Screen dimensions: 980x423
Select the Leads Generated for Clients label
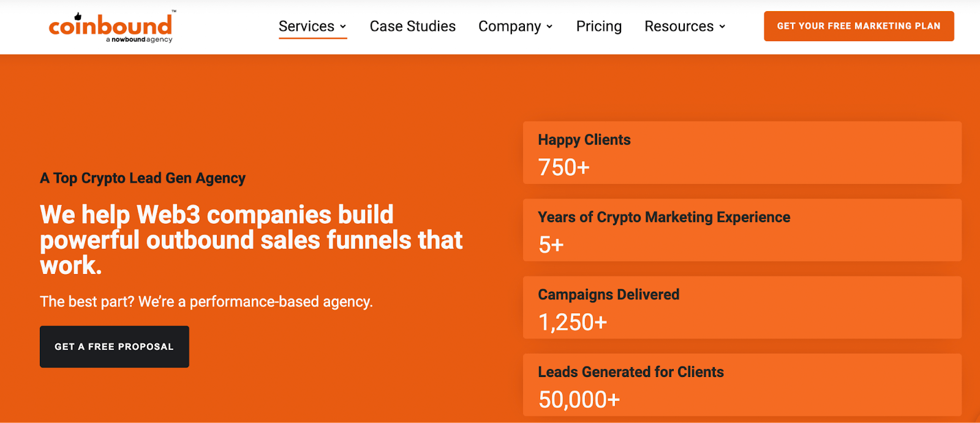point(630,372)
